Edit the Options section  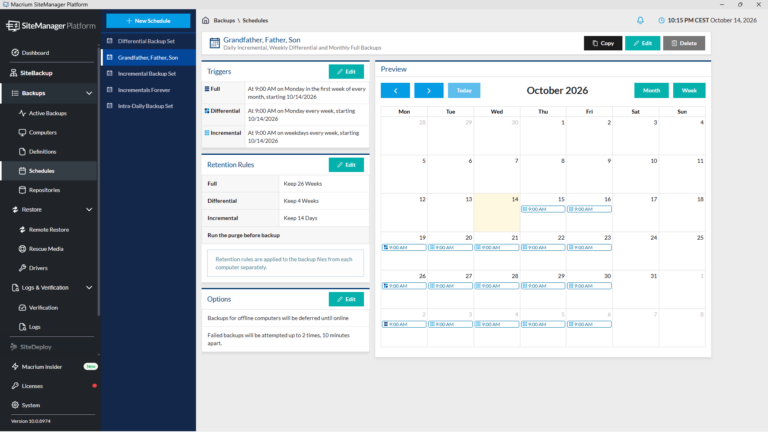[x=346, y=299]
